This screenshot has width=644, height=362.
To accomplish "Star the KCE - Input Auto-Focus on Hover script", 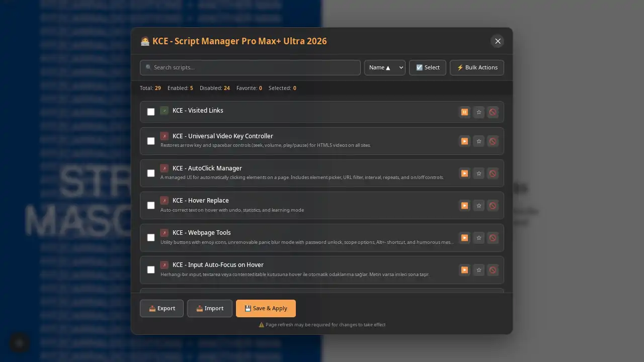I will coord(478,270).
